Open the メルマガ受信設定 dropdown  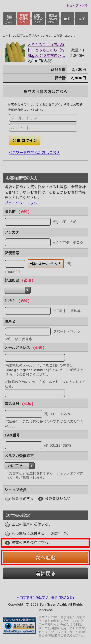click(20, 466)
